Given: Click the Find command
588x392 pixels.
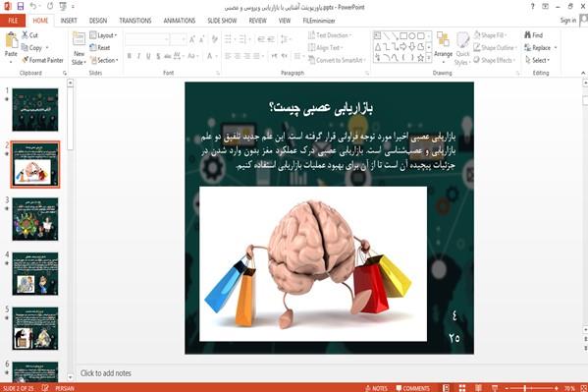Looking at the screenshot, I should tap(534, 35).
